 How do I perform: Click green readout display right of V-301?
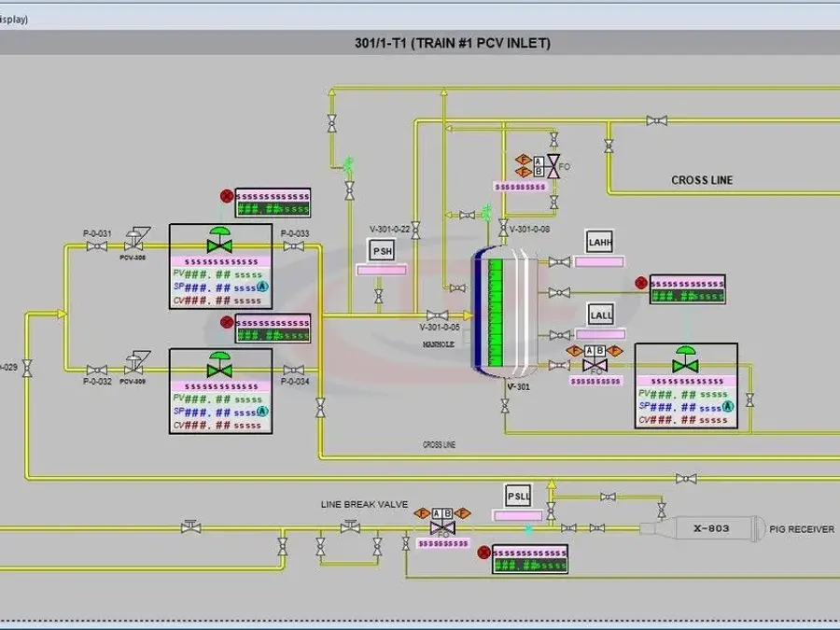coord(688,296)
